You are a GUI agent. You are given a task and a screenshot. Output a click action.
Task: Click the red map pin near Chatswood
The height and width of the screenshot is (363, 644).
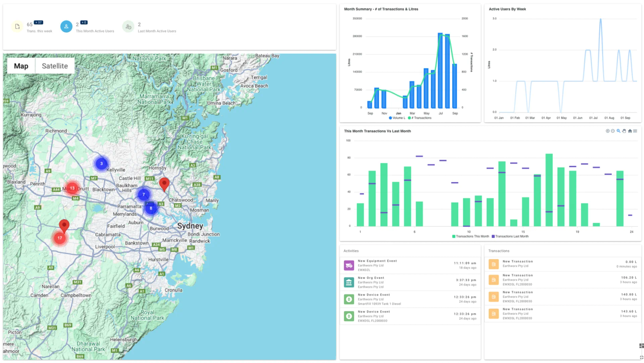pos(164,184)
